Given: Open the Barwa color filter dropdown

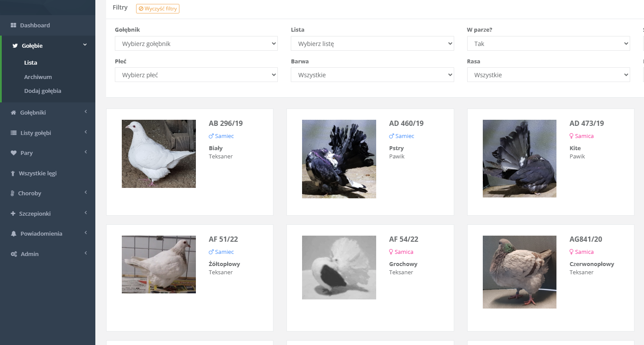Looking at the screenshot, I should click(x=372, y=75).
